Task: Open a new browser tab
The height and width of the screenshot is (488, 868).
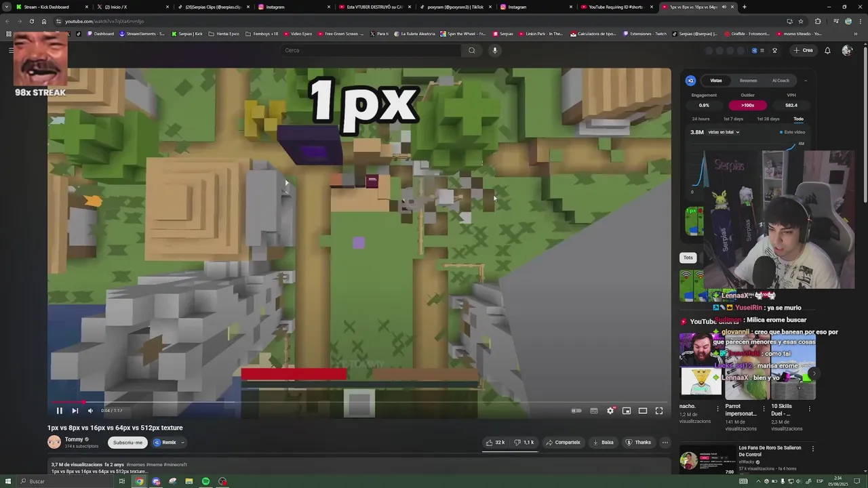Action: click(x=745, y=7)
